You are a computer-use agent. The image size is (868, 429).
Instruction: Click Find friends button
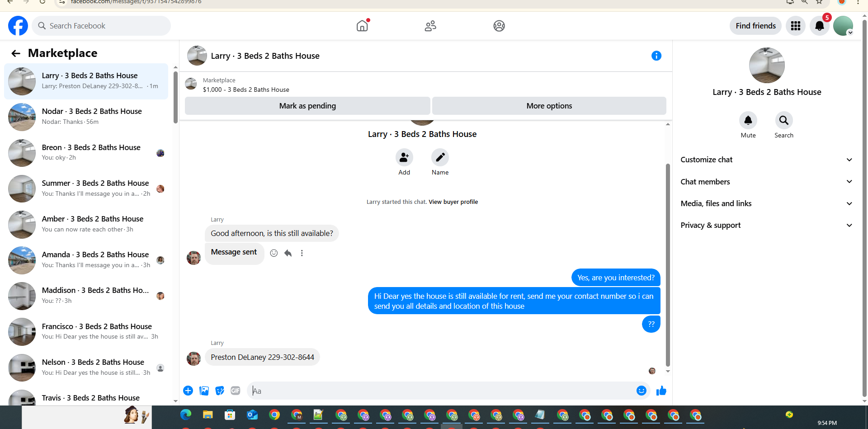click(x=755, y=26)
